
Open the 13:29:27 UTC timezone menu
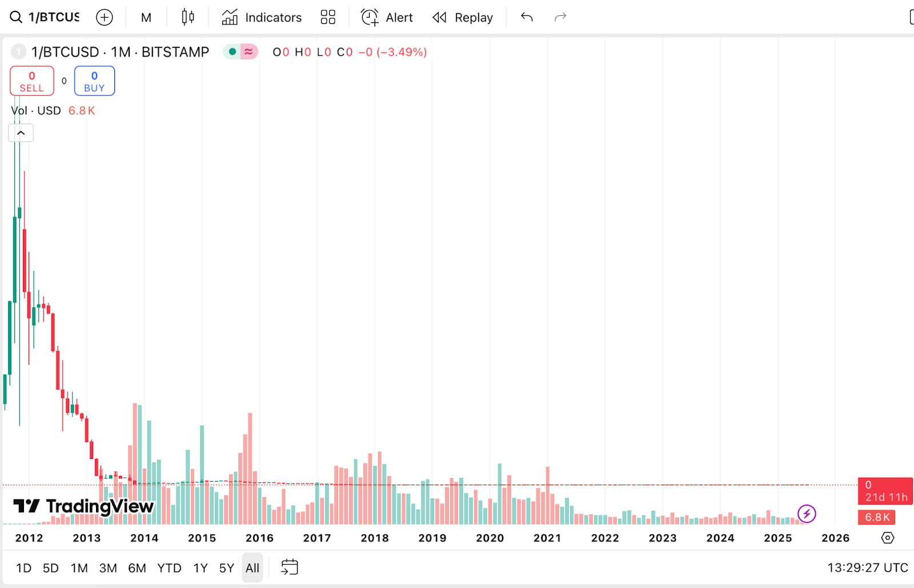(867, 567)
